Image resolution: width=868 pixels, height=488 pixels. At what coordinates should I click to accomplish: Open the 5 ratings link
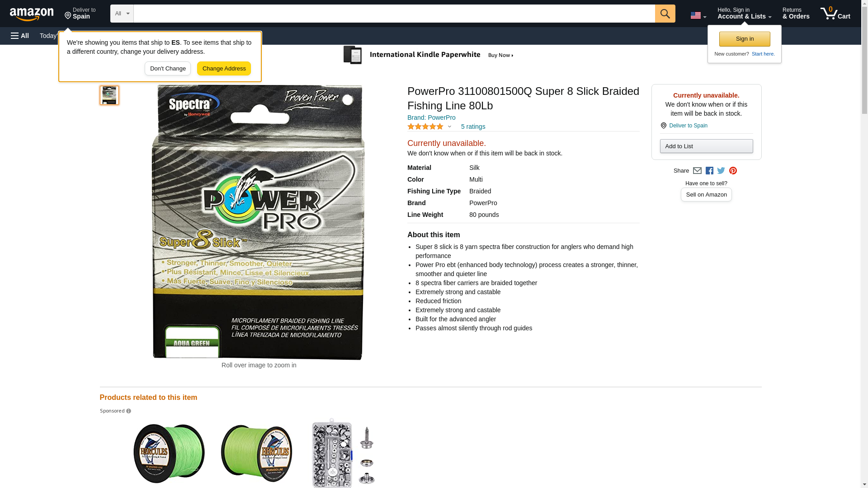(x=473, y=127)
